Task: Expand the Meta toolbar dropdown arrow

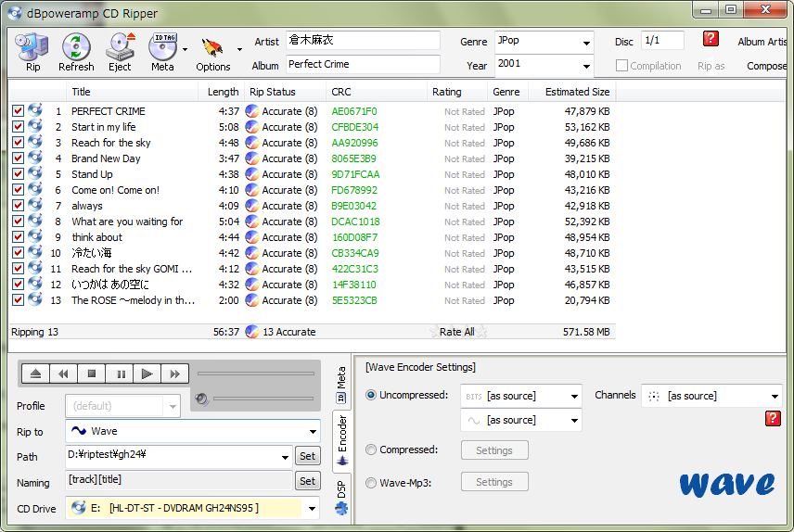Action: tap(185, 50)
